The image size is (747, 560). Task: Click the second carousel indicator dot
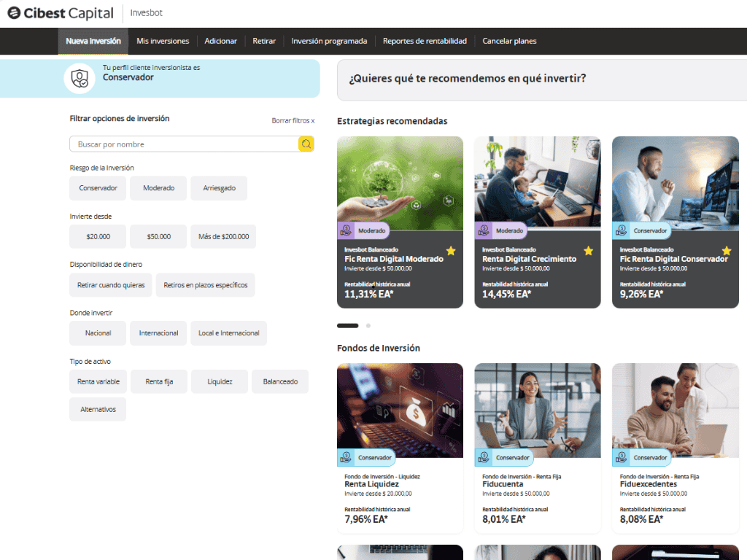coord(368,326)
